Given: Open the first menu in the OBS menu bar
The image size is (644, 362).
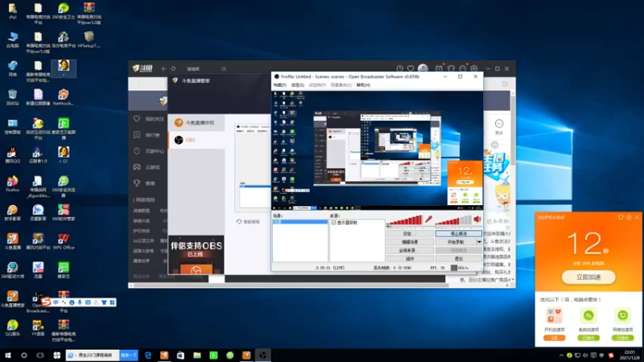Looking at the screenshot, I should pyautogui.click(x=279, y=85).
